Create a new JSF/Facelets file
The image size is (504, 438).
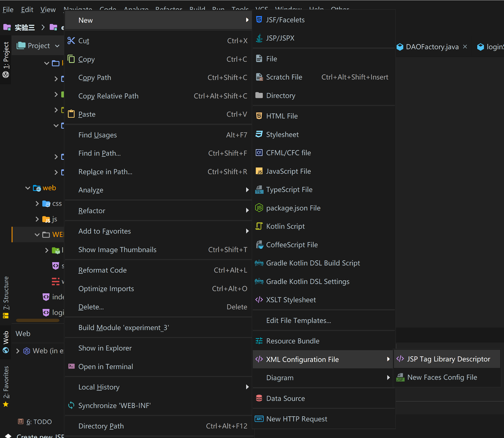(x=285, y=20)
